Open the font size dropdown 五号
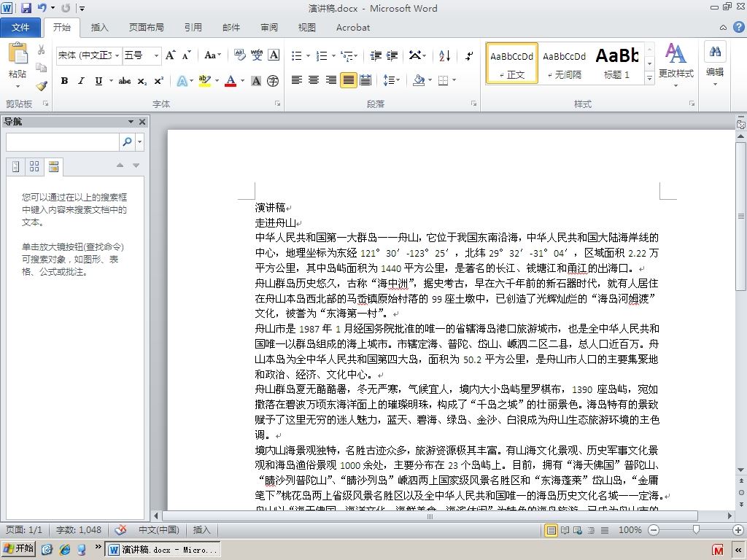The width and height of the screenshot is (747, 560). 156,55
